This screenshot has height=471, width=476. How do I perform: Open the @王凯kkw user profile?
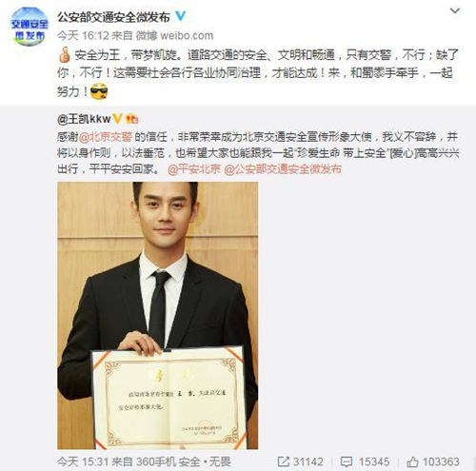[x=84, y=119]
